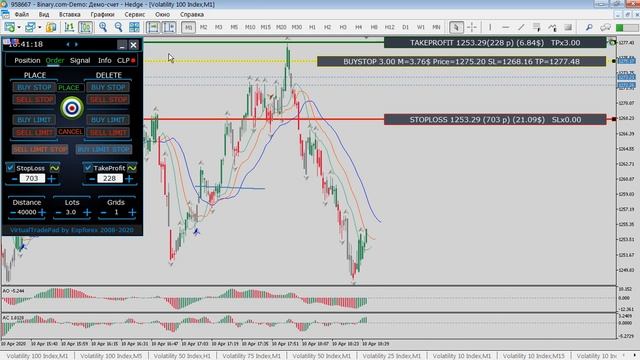Toggle chart auto scroll icon
This screenshot has width=640, height=360.
153,27
